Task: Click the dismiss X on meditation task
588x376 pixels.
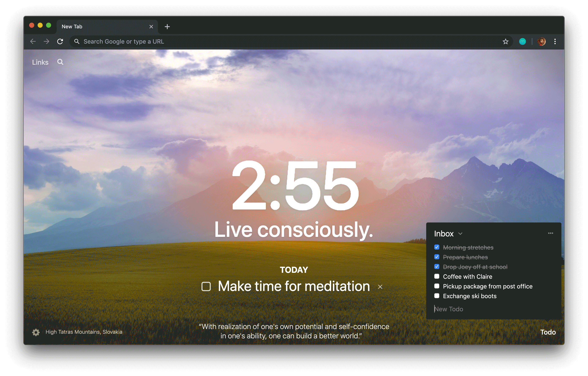Action: pyautogui.click(x=380, y=286)
